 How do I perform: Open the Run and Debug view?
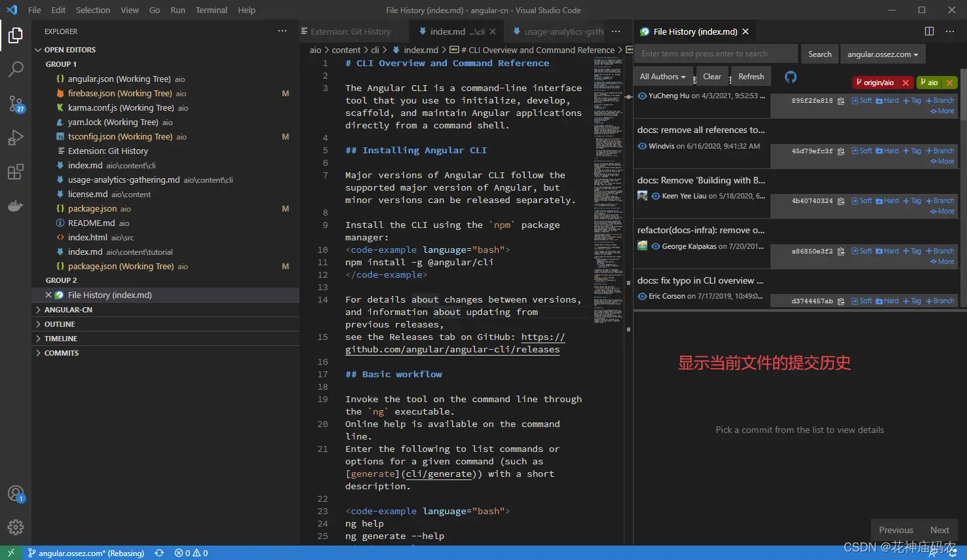click(16, 138)
